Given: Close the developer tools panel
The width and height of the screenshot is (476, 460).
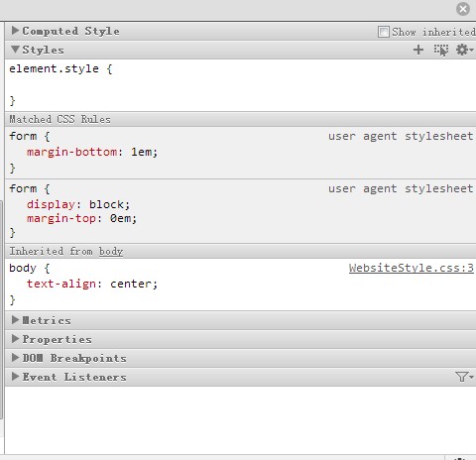Looking at the screenshot, I should click(x=463, y=9).
